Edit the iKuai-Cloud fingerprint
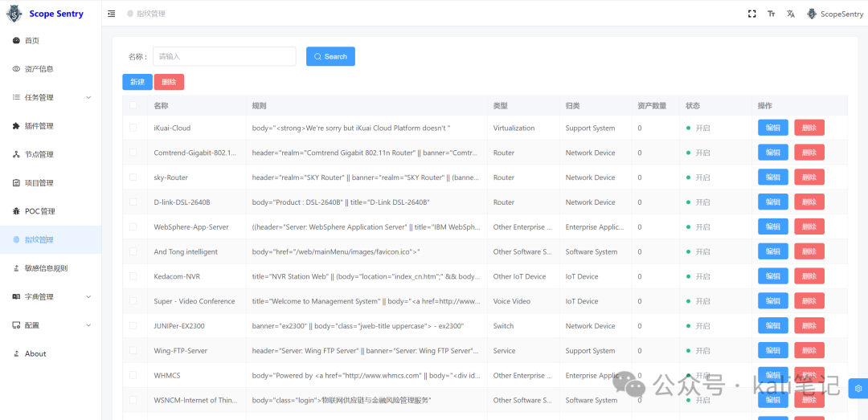Image resolution: width=868 pixels, height=420 pixels. coord(773,128)
